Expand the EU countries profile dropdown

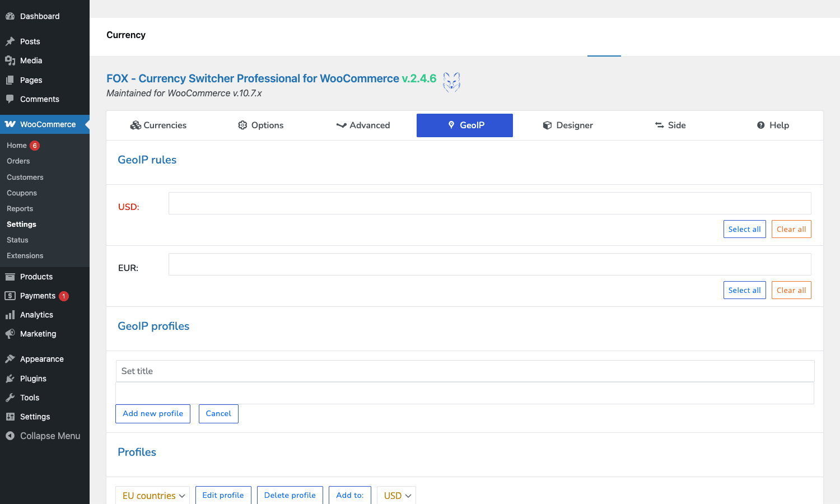click(152, 496)
